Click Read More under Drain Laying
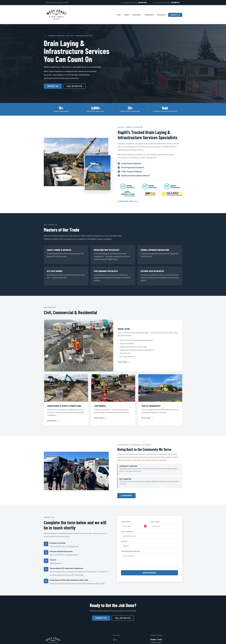 click(123, 362)
